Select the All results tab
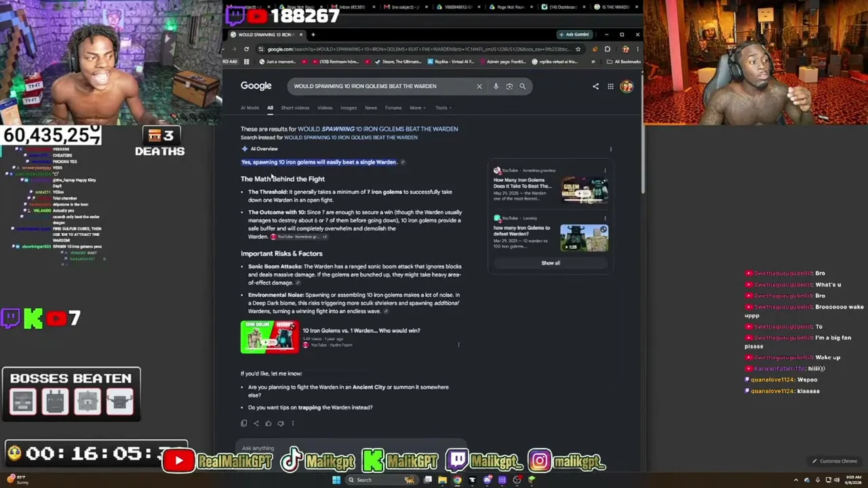This screenshot has height=488, width=868. (x=270, y=108)
